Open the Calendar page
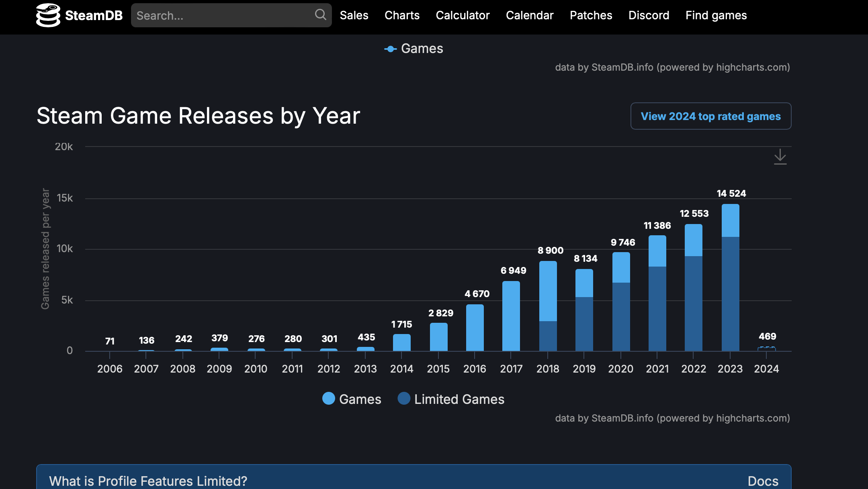Image resolution: width=868 pixels, height=489 pixels. tap(530, 15)
